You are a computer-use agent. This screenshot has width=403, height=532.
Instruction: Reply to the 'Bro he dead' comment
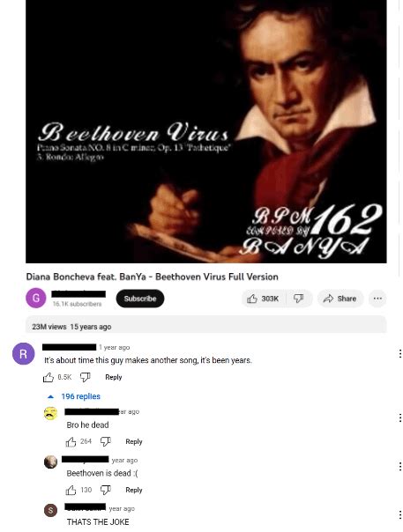[134, 441]
